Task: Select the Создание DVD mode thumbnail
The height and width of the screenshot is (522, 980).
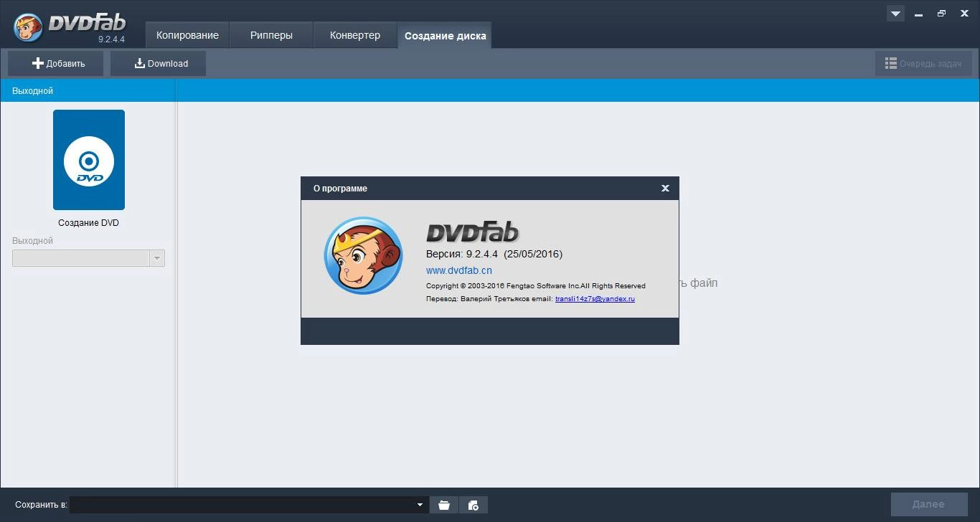Action: 89,160
